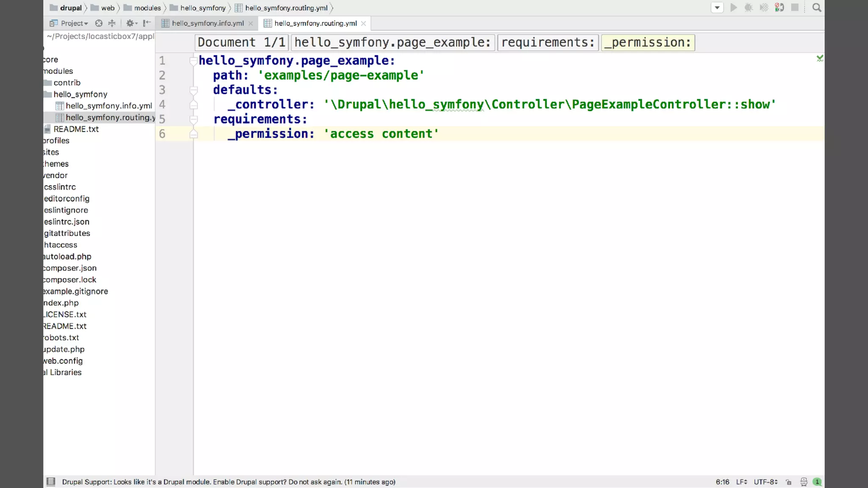The image size is (868, 488).
Task: Switch to hello_symfony.info.yml tab
Action: 208,23
